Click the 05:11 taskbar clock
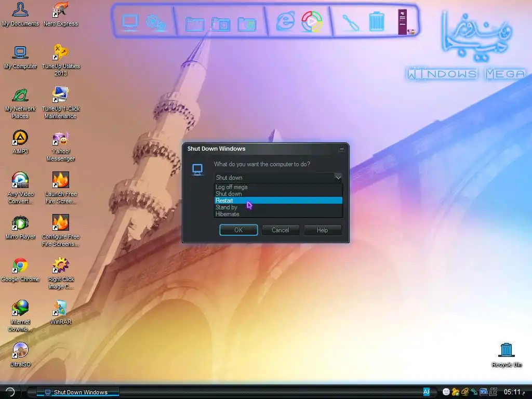Screen dimensions: 532x399 pyautogui.click(x=514, y=392)
